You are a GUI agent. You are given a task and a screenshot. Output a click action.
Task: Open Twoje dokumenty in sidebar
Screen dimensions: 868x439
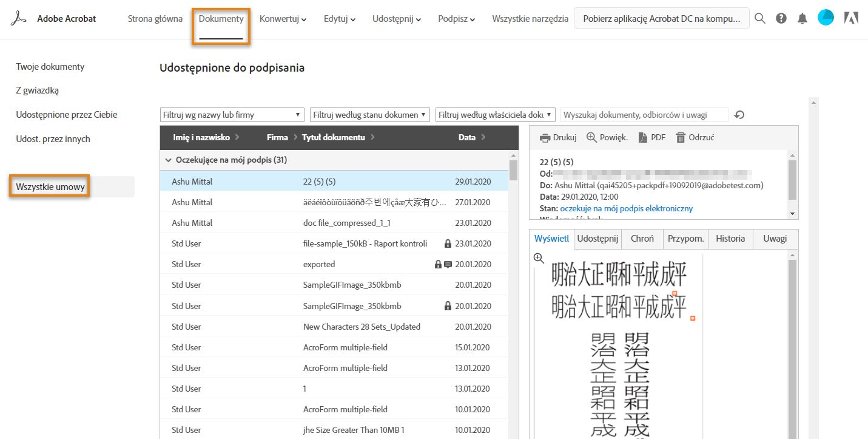(50, 67)
